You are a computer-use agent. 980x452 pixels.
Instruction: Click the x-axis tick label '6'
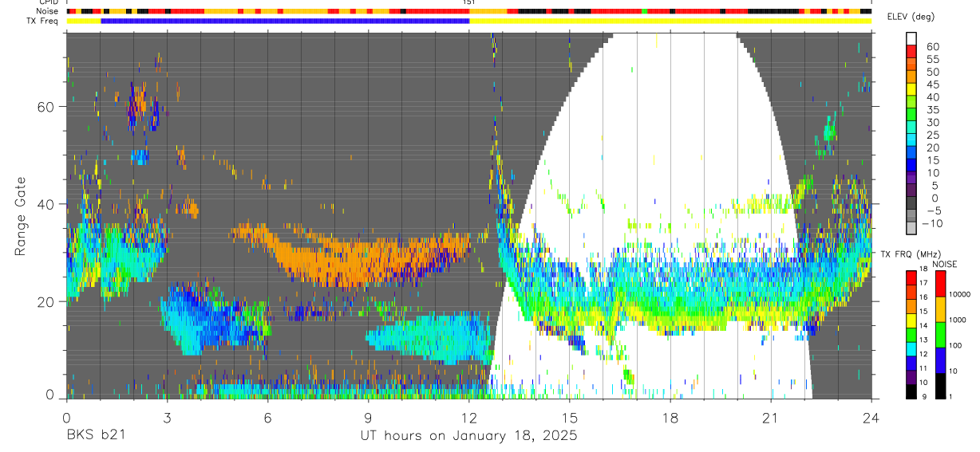(267, 418)
